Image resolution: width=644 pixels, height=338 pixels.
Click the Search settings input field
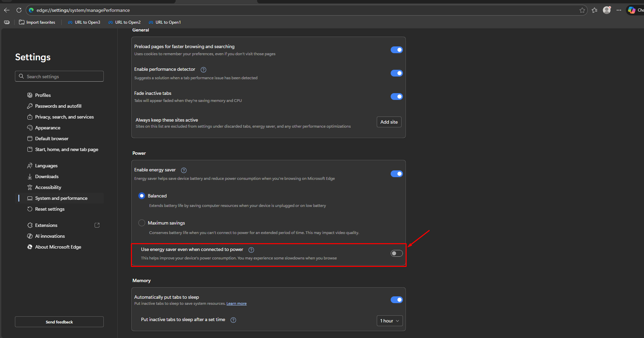[x=59, y=77]
